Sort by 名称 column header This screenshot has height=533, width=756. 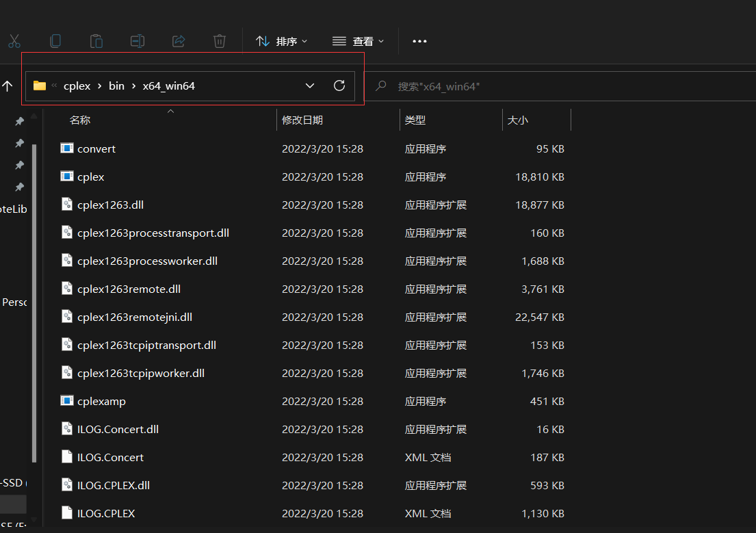(80, 120)
